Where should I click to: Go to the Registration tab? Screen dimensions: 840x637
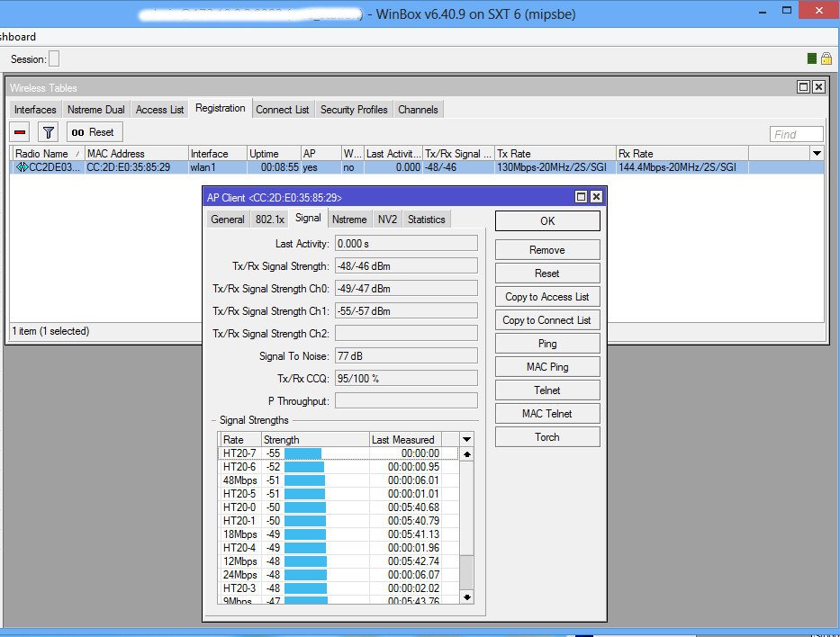coord(221,108)
